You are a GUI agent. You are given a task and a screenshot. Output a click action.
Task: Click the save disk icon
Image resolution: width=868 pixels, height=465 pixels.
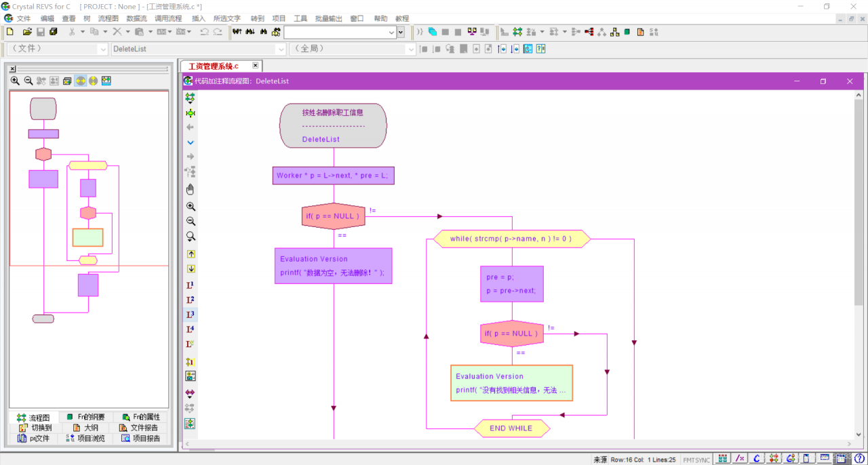point(40,32)
